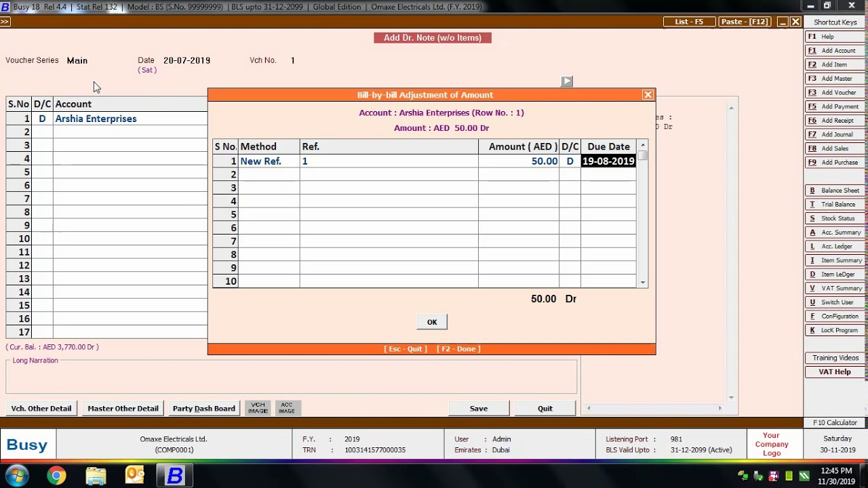Image resolution: width=868 pixels, height=488 pixels.
Task: Click the Esc - Quit hint
Action: tap(406, 349)
